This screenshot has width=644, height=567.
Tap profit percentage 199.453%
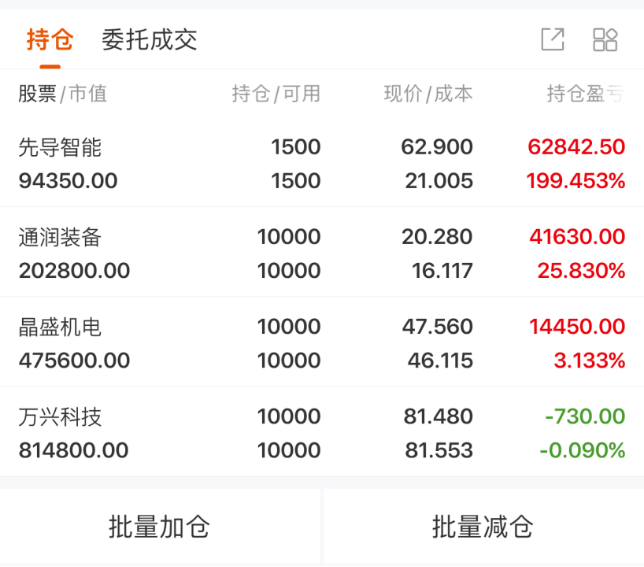tap(576, 181)
